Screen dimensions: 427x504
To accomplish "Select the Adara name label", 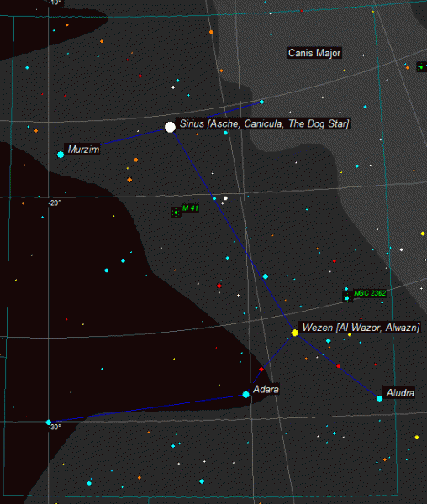I will pyautogui.click(x=266, y=389).
